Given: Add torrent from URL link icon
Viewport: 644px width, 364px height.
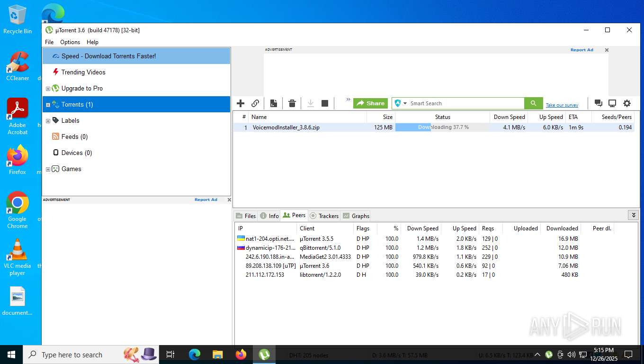Looking at the screenshot, I should coord(255,103).
